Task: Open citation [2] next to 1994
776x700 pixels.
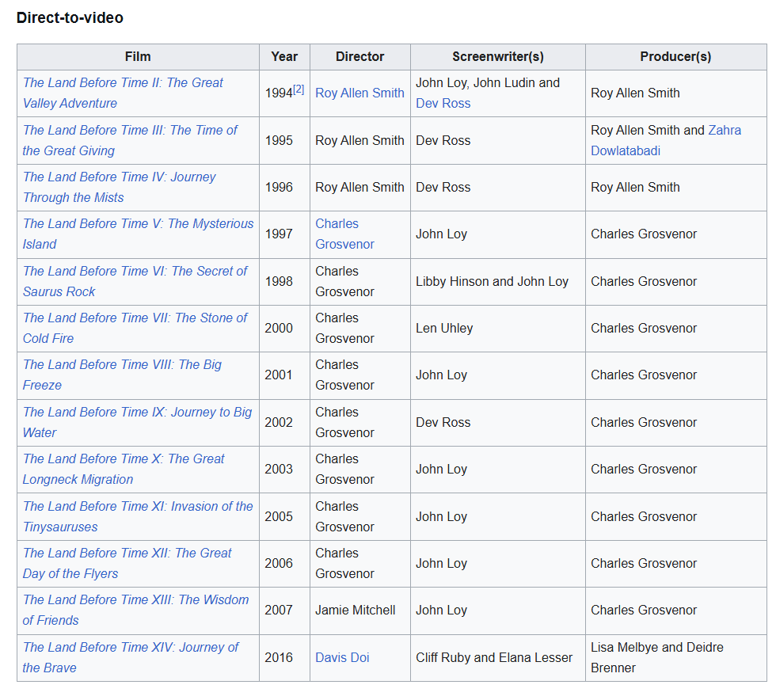Action: (x=299, y=89)
